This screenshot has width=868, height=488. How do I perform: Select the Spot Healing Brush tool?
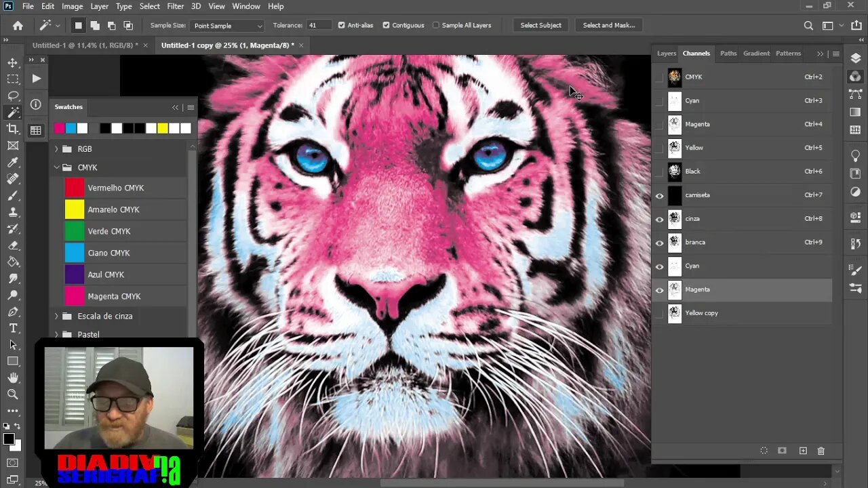pyautogui.click(x=13, y=179)
